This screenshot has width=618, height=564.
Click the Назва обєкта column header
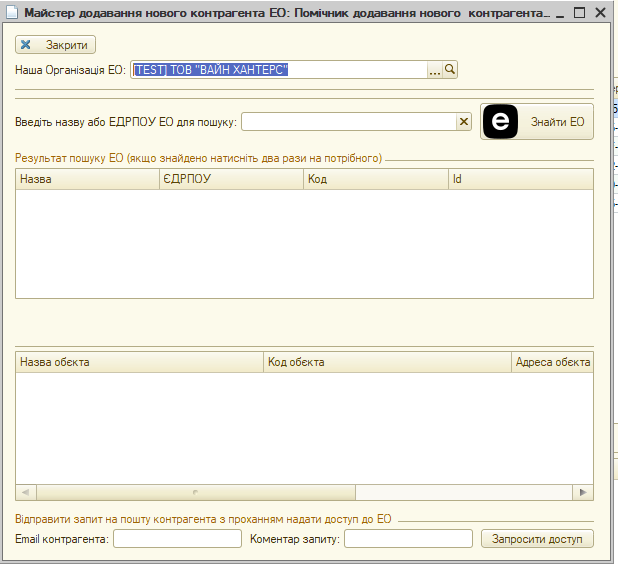click(139, 362)
